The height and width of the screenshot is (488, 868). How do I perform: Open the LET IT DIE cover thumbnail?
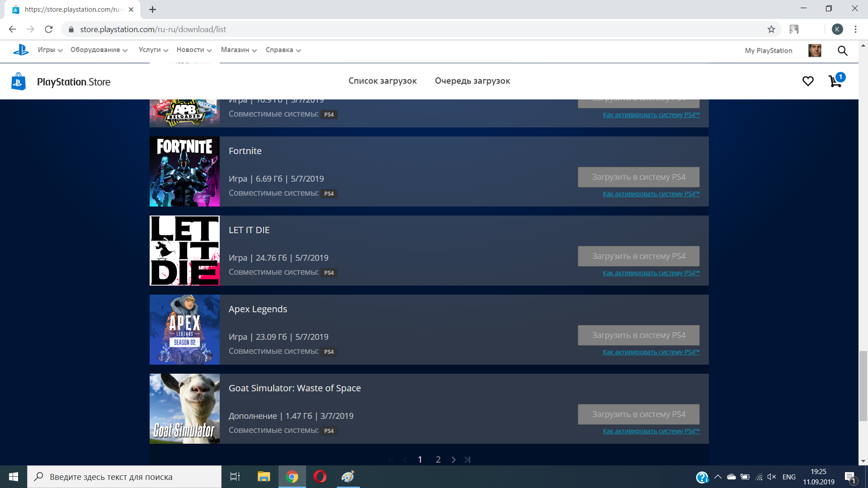(x=184, y=251)
